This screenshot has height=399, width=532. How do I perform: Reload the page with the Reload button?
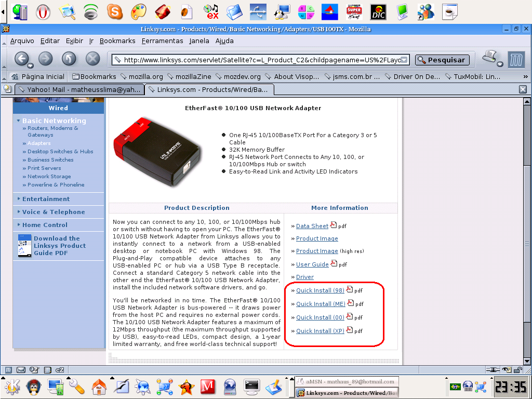tap(69, 59)
